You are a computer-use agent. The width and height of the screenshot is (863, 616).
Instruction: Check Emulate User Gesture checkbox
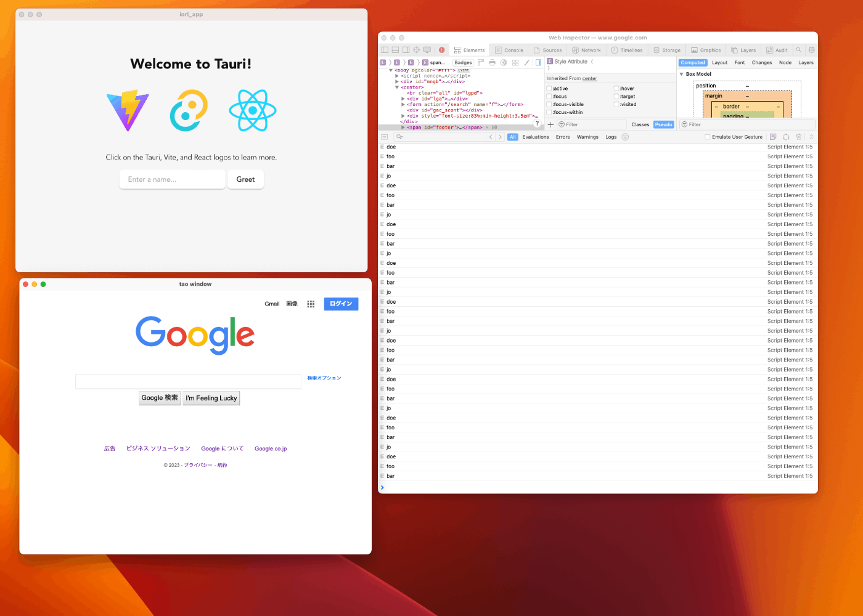708,137
